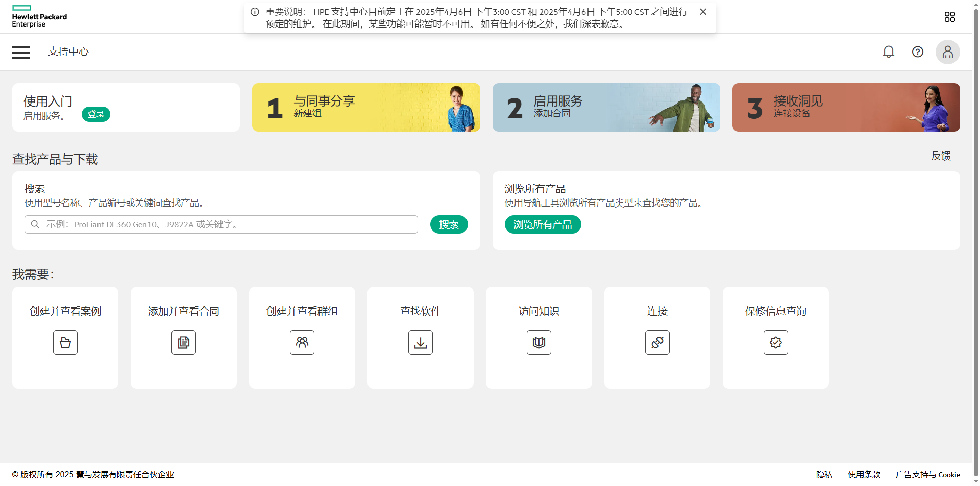Click the 登录 button
980x486 pixels.
[96, 114]
